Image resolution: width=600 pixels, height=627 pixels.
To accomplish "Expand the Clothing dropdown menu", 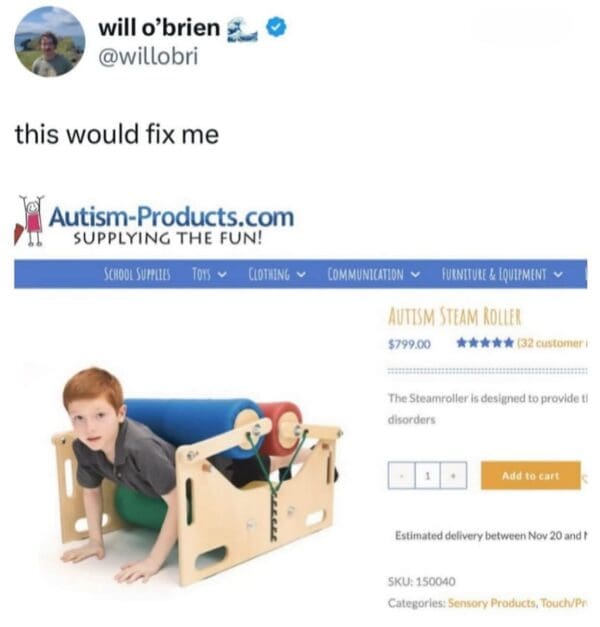I will pos(277,274).
